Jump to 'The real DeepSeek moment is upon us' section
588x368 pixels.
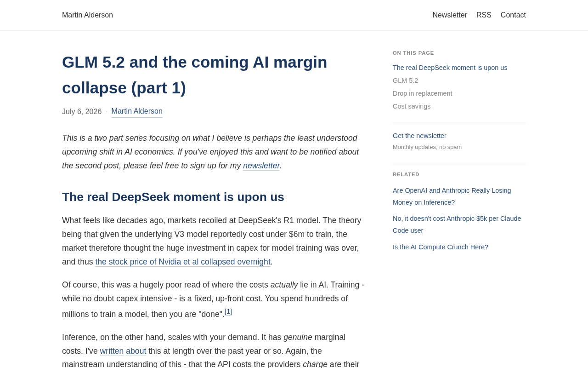[x=450, y=68]
